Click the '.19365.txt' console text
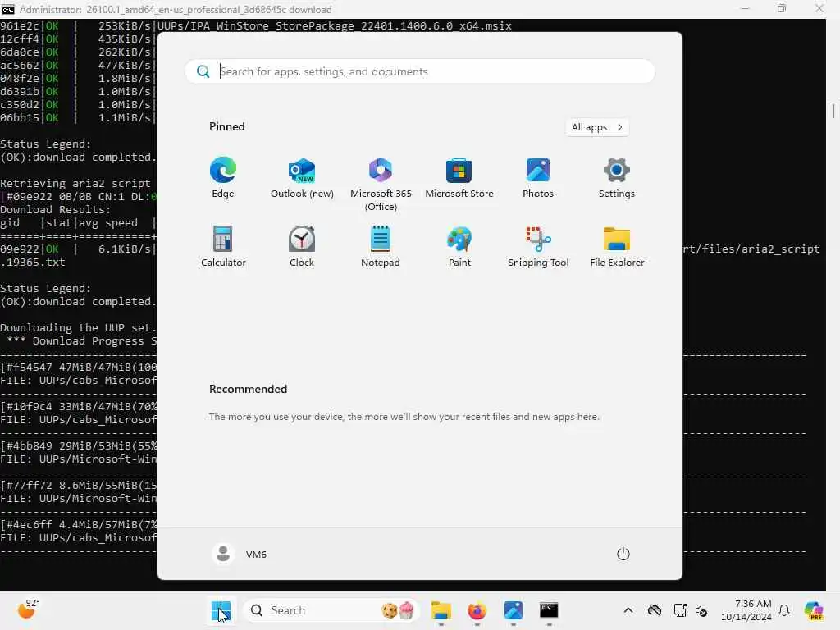 click(33, 262)
